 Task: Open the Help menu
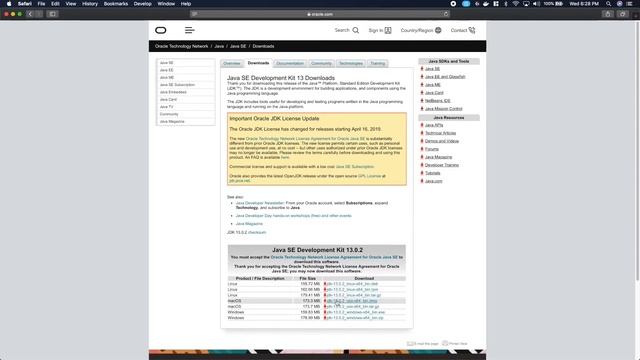pyautogui.click(x=186, y=4)
